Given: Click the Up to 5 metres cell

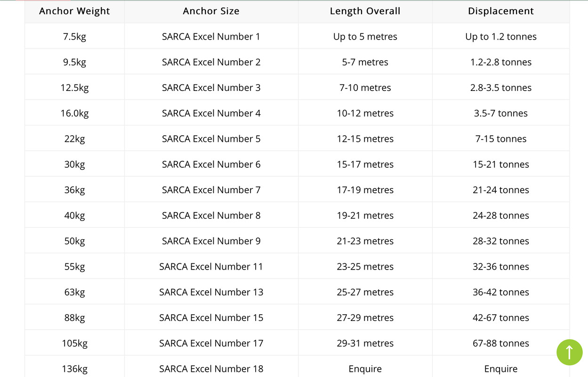Looking at the screenshot, I should pyautogui.click(x=365, y=36).
